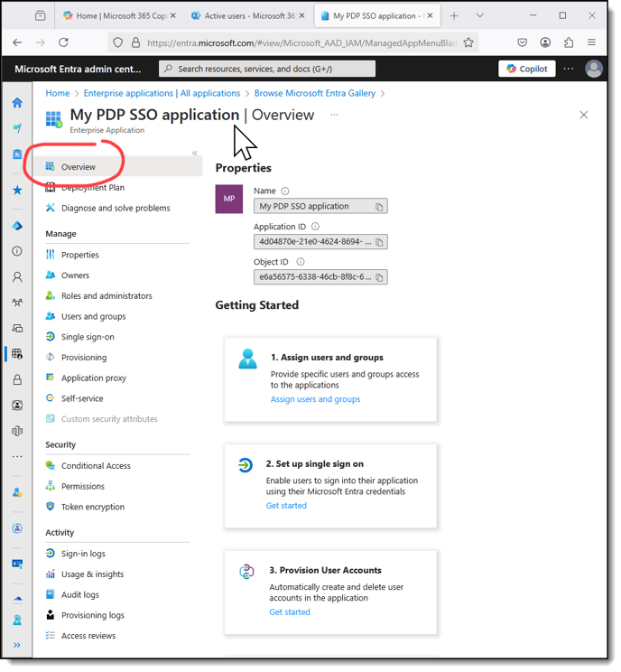
Task: Open the list all tabs dropdown
Action: [480, 16]
